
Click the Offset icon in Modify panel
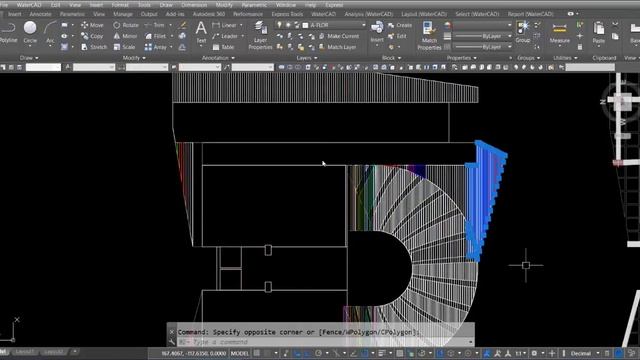[182, 47]
